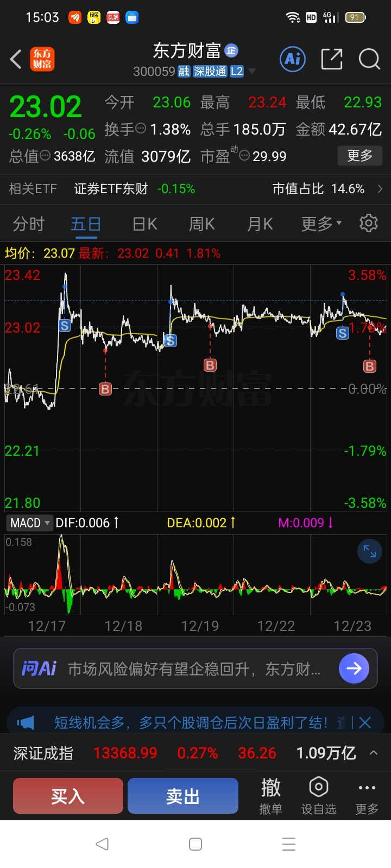Send the Ai question arrow button
Viewport: 391px width, 868px height.
(x=354, y=668)
